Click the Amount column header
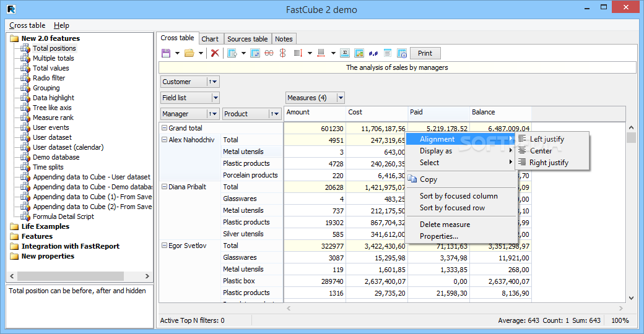This screenshot has width=644, height=334. 315,113
